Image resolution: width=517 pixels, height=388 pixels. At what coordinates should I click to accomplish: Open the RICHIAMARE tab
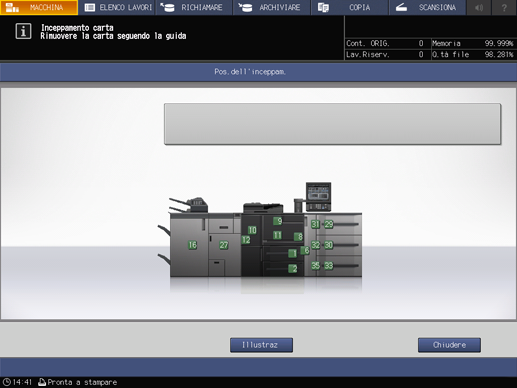tap(194, 7)
